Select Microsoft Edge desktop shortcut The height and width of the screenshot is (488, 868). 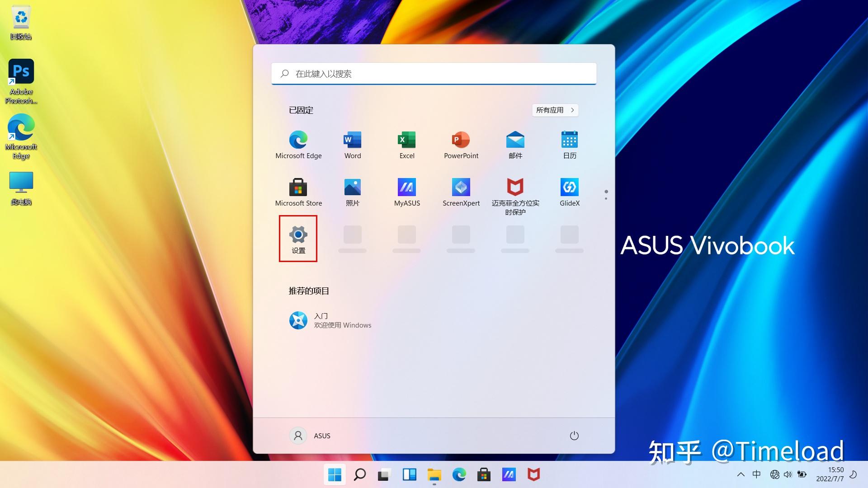point(21,136)
